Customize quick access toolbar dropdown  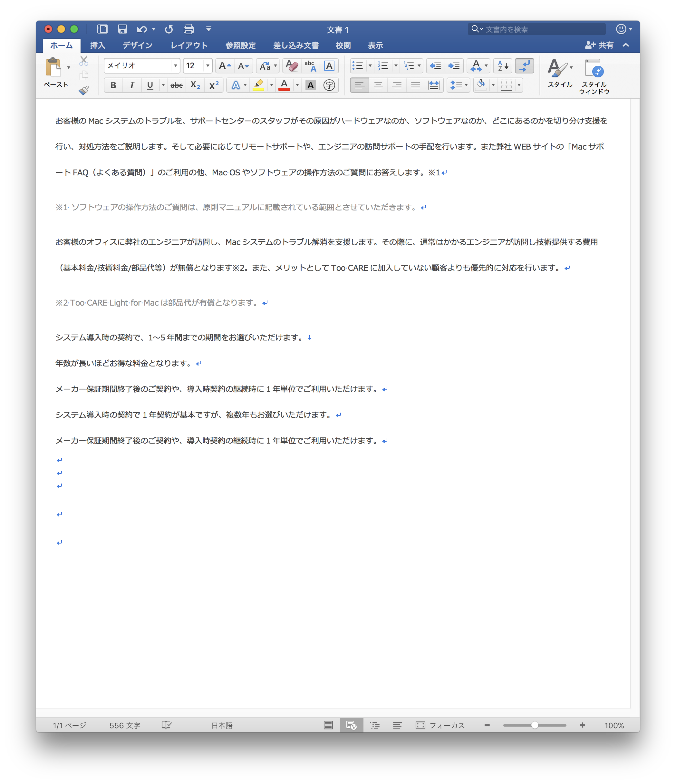209,29
